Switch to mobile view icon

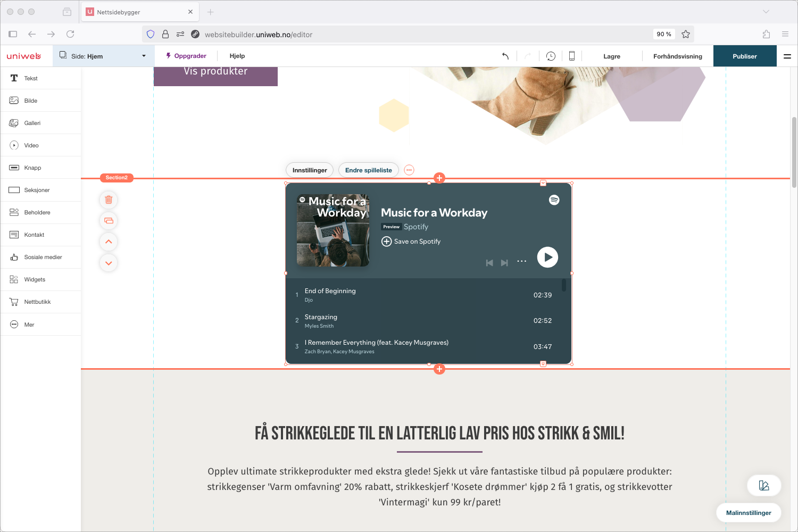pyautogui.click(x=572, y=56)
